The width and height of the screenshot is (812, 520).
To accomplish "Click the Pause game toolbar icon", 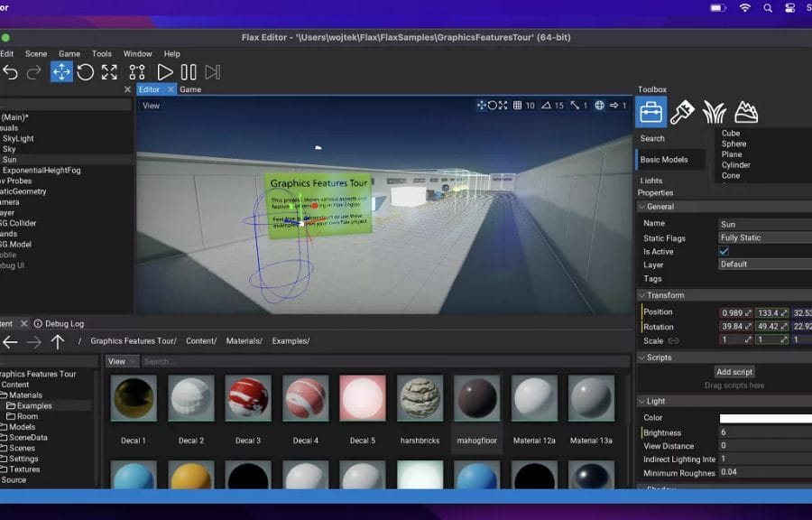I will (189, 72).
